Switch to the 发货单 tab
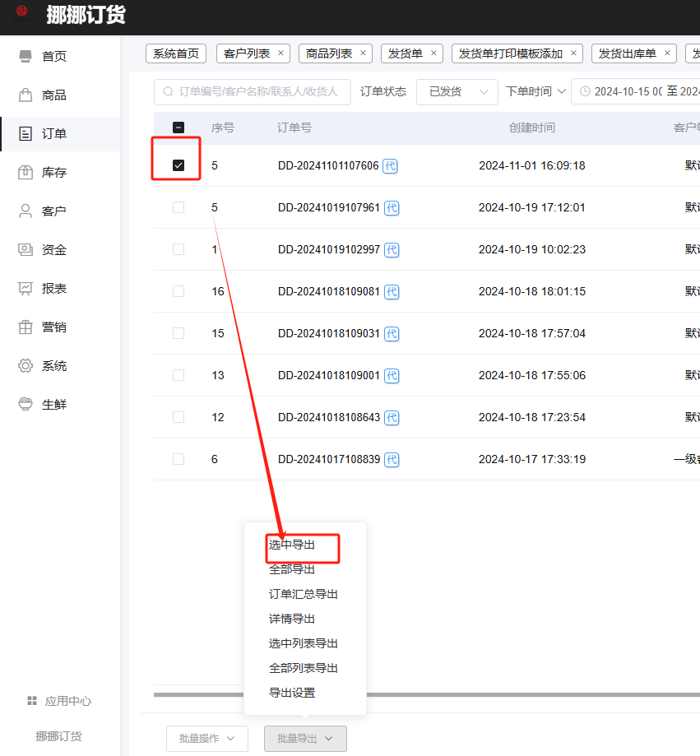 click(x=405, y=53)
